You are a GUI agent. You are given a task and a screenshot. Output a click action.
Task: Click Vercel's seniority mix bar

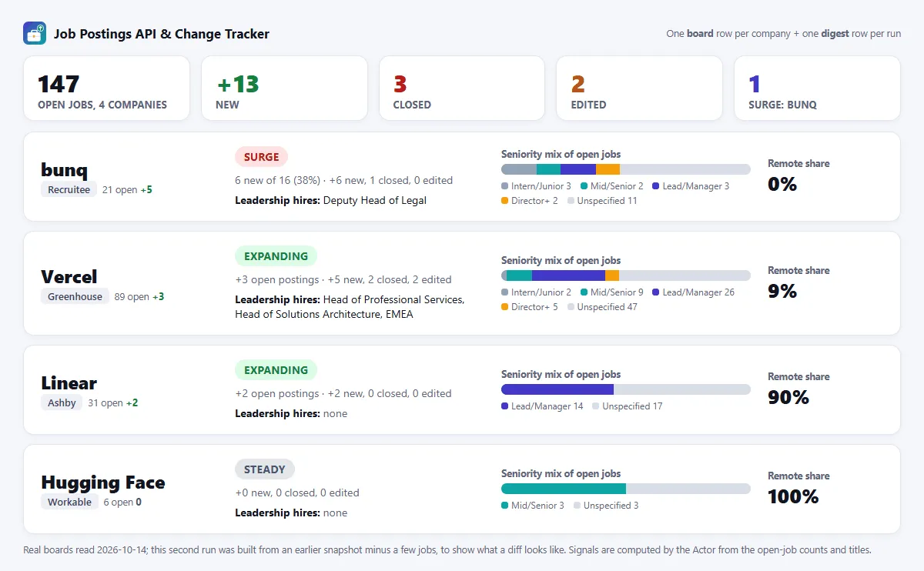626,275
